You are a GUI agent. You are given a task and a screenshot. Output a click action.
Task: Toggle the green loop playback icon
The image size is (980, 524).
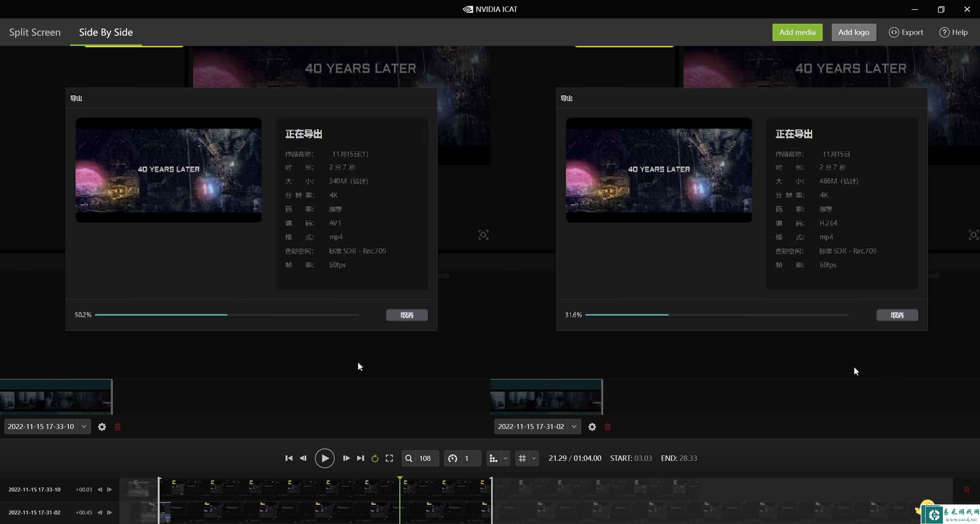375,458
